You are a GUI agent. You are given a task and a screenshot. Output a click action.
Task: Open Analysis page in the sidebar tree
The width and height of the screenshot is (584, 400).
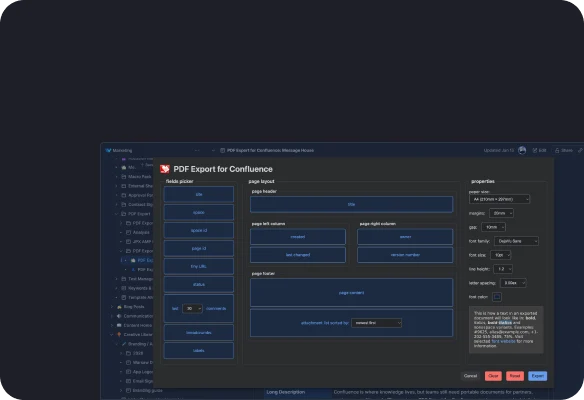141,232
